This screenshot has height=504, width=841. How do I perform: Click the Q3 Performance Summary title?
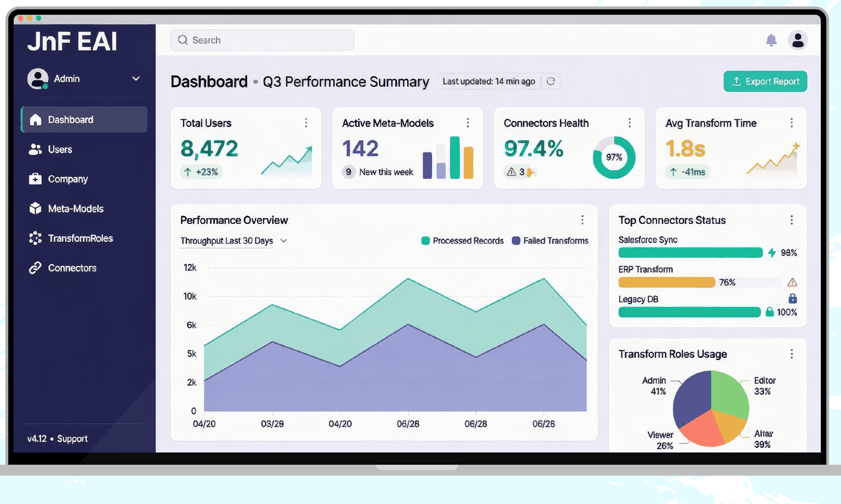point(346,82)
